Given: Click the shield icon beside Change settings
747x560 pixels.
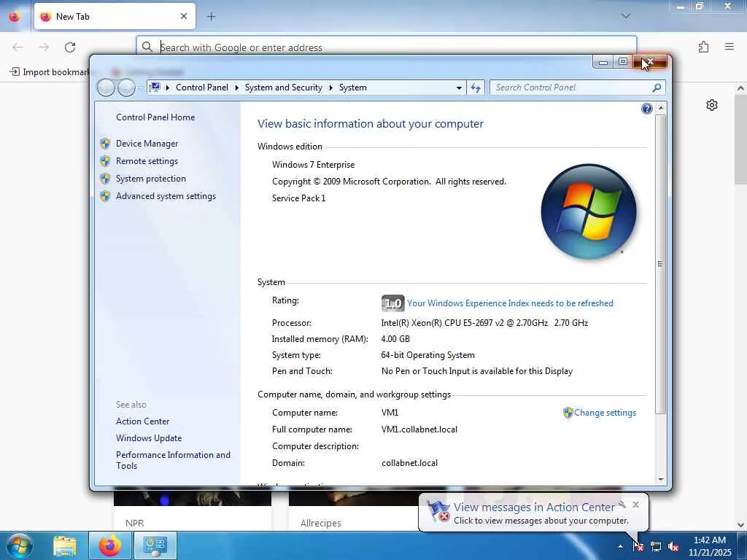Looking at the screenshot, I should (x=568, y=413).
